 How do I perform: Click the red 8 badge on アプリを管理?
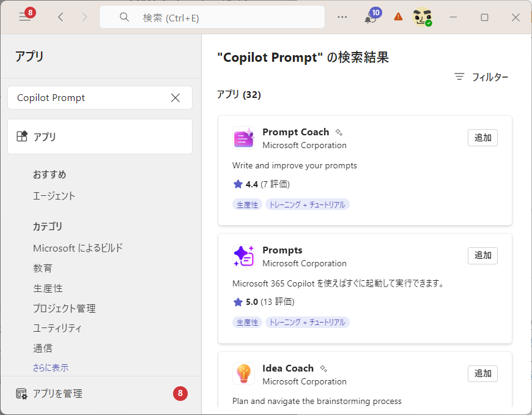180,393
